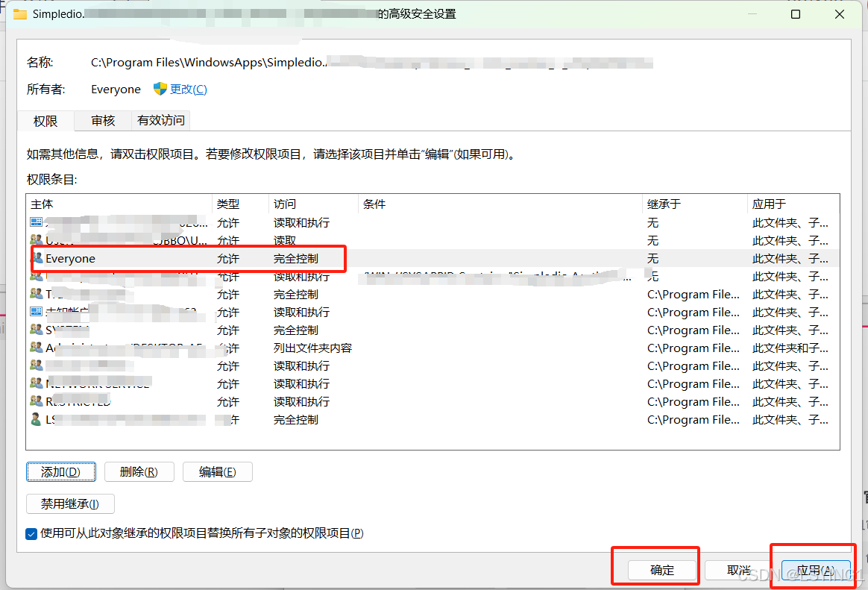Toggle the replace child object permissions checkbox
The height and width of the screenshot is (590, 868).
[31, 533]
